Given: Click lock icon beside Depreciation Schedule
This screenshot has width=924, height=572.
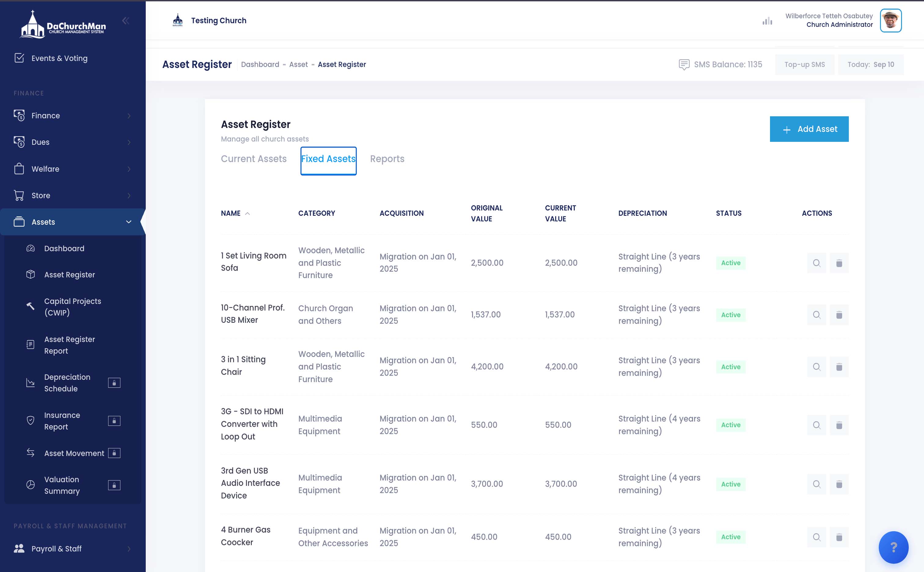Looking at the screenshot, I should point(114,383).
